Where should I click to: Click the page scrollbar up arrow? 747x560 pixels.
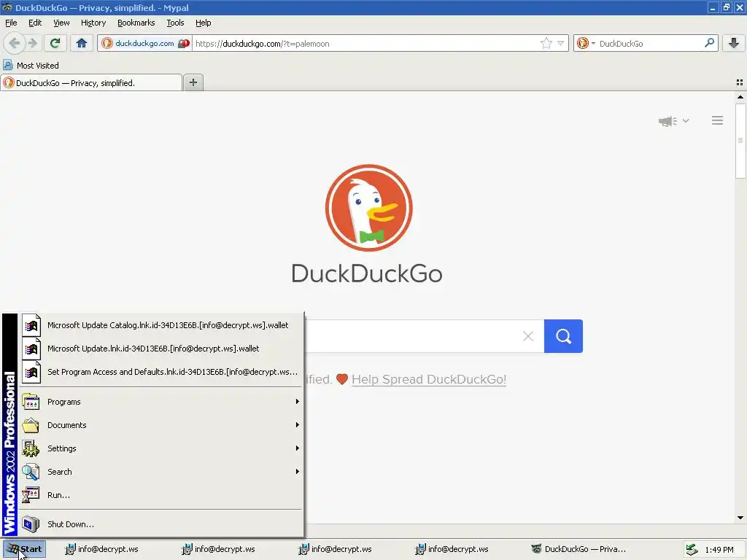[x=740, y=97]
